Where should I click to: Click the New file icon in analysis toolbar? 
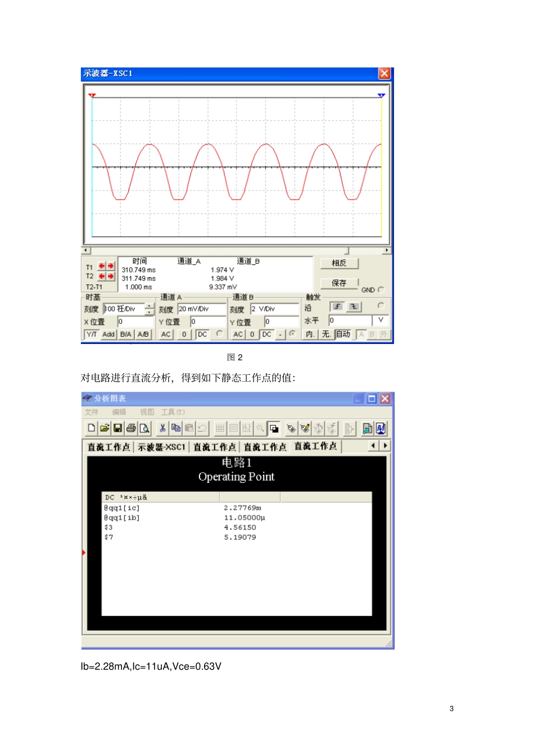(x=91, y=428)
